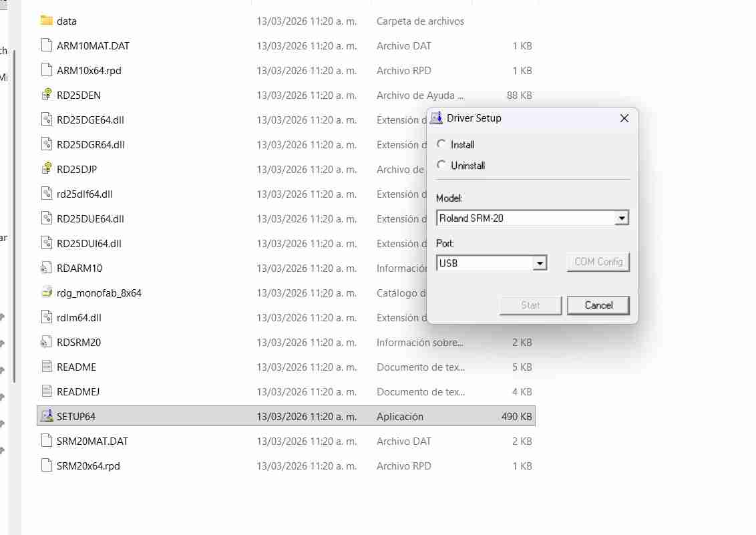Close the Driver Setup dialog
The image size is (756, 535).
tap(624, 118)
